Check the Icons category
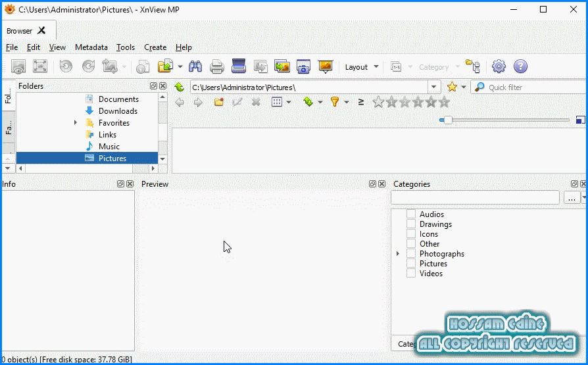588x365 pixels. (411, 234)
